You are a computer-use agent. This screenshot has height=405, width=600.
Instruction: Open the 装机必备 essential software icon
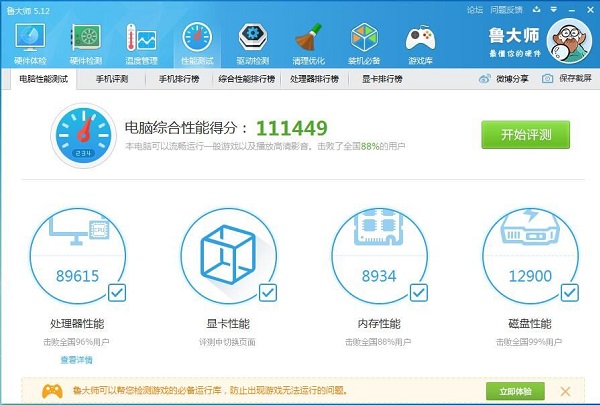coord(364,43)
